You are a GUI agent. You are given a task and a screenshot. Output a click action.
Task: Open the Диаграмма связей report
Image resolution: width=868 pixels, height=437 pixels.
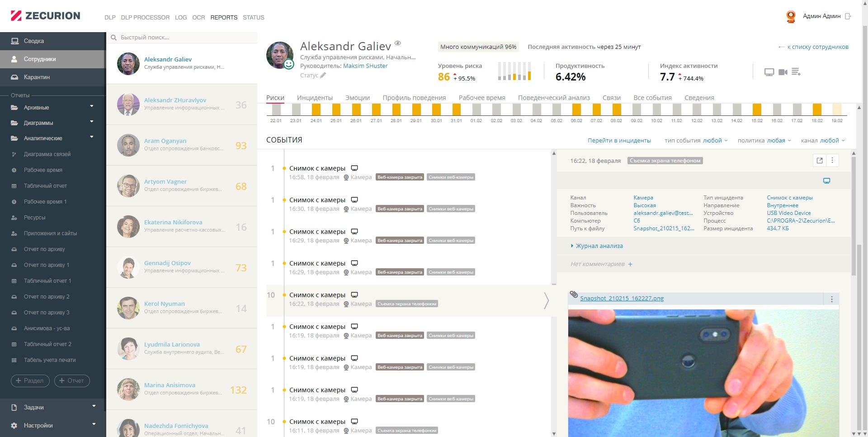click(x=47, y=154)
